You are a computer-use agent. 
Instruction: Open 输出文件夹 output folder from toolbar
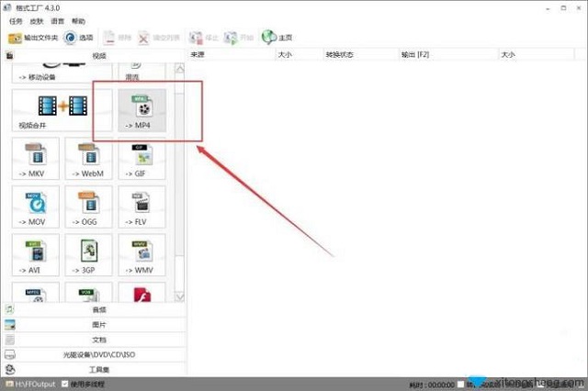pyautogui.click(x=33, y=38)
